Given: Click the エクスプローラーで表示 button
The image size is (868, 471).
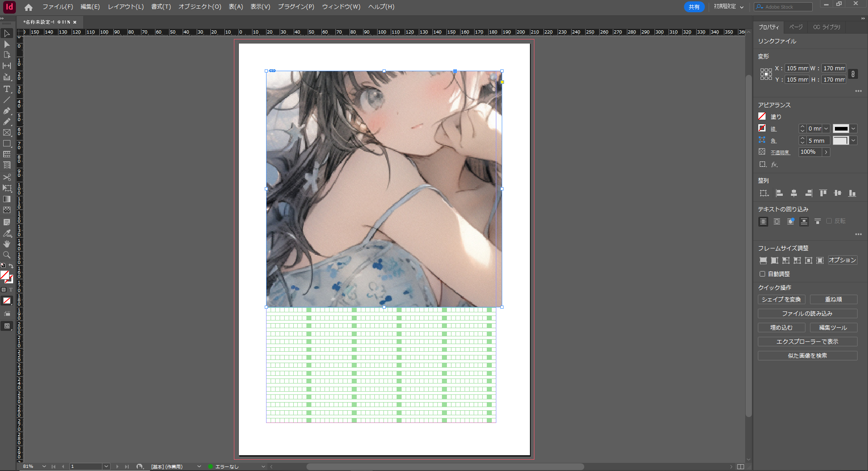Looking at the screenshot, I should point(807,342).
